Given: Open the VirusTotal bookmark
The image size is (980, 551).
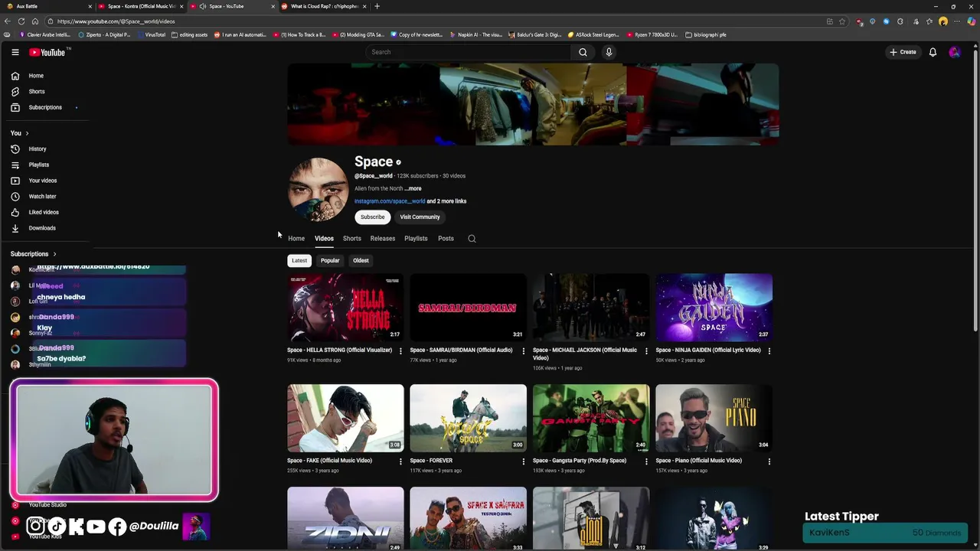Looking at the screenshot, I should click(x=151, y=34).
